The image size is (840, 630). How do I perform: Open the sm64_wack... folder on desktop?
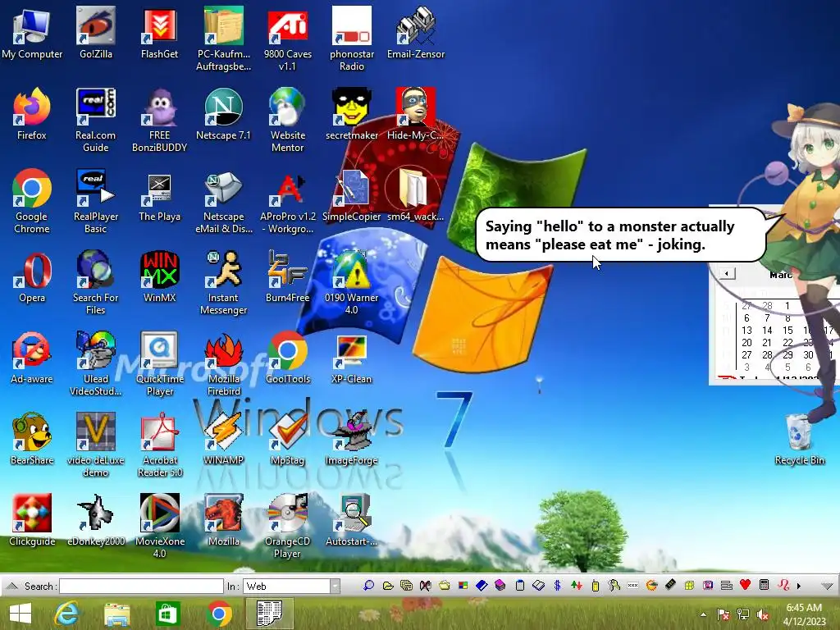pos(415,195)
